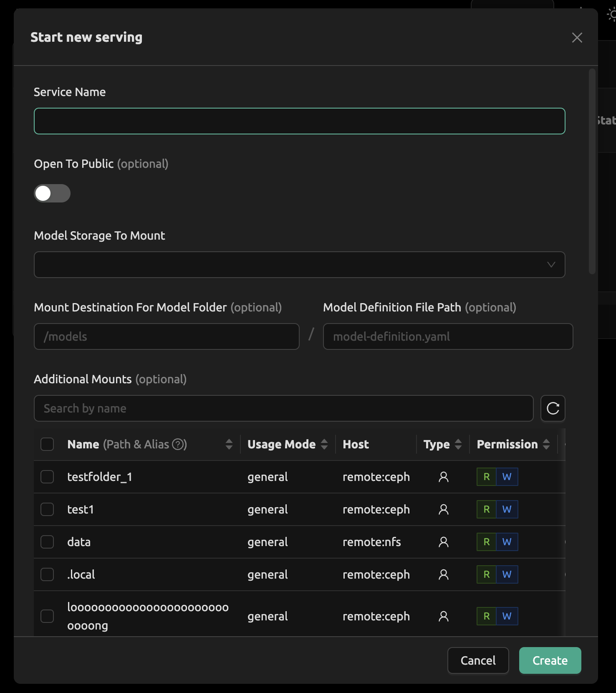The image size is (616, 693).
Task: Click the W permission badge for testfolder_1
Action: point(507,477)
